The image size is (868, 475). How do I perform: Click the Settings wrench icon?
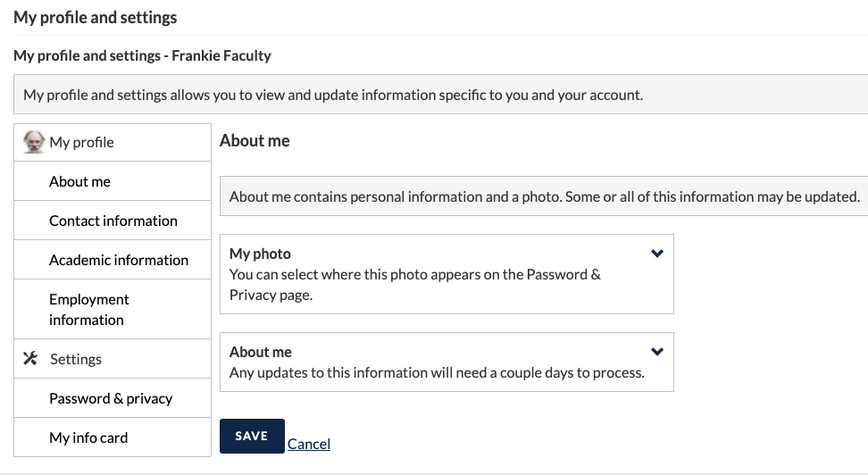click(x=30, y=359)
